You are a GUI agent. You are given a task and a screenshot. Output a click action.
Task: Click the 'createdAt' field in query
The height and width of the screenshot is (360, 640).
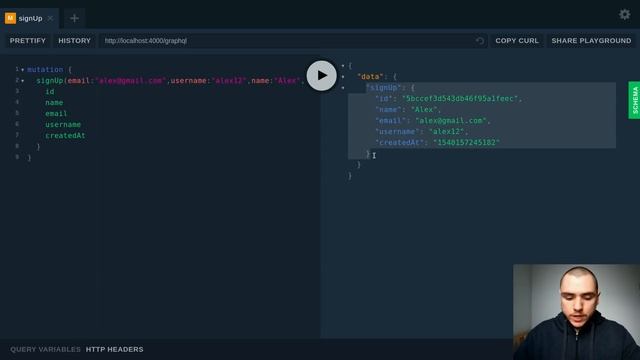[x=65, y=136]
